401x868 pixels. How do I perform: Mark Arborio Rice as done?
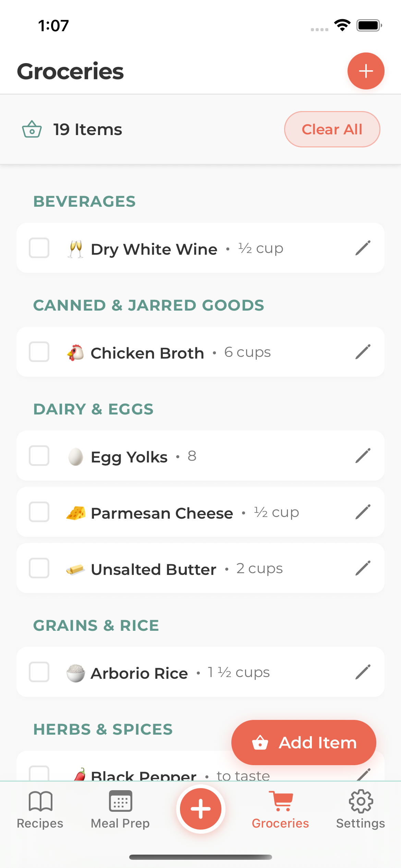point(39,672)
